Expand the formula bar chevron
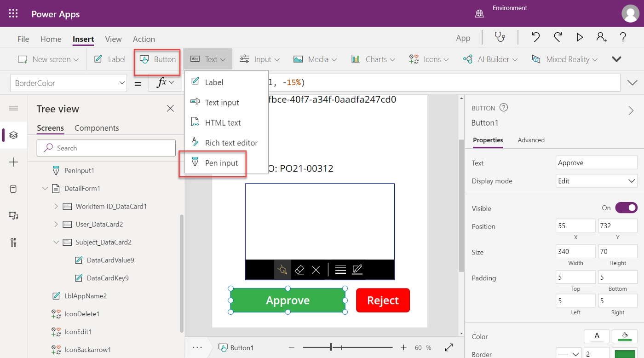Image resolution: width=644 pixels, height=358 pixels. click(632, 83)
